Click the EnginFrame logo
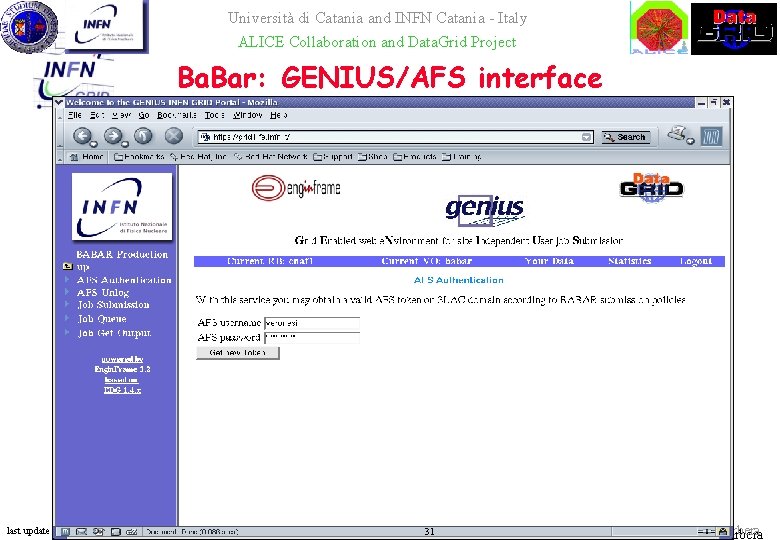 [296, 188]
